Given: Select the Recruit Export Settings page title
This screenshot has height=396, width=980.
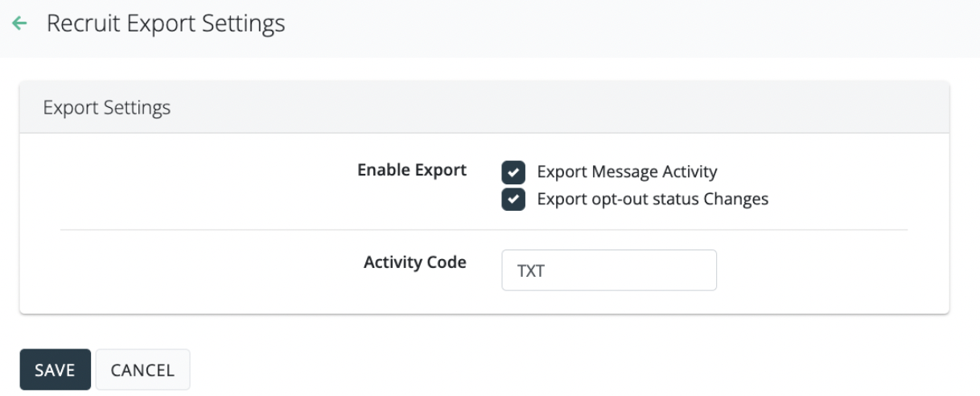Looking at the screenshot, I should tap(166, 24).
